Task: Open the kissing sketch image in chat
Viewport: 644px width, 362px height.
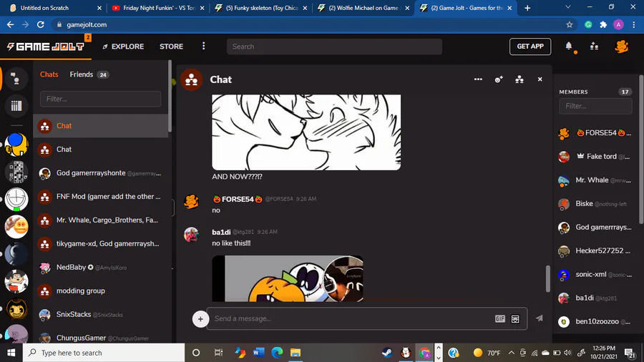Action: [306, 132]
